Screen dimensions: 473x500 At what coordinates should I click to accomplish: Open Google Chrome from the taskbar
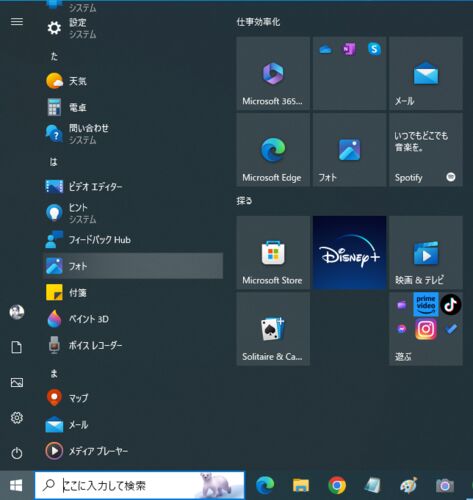[337, 485]
